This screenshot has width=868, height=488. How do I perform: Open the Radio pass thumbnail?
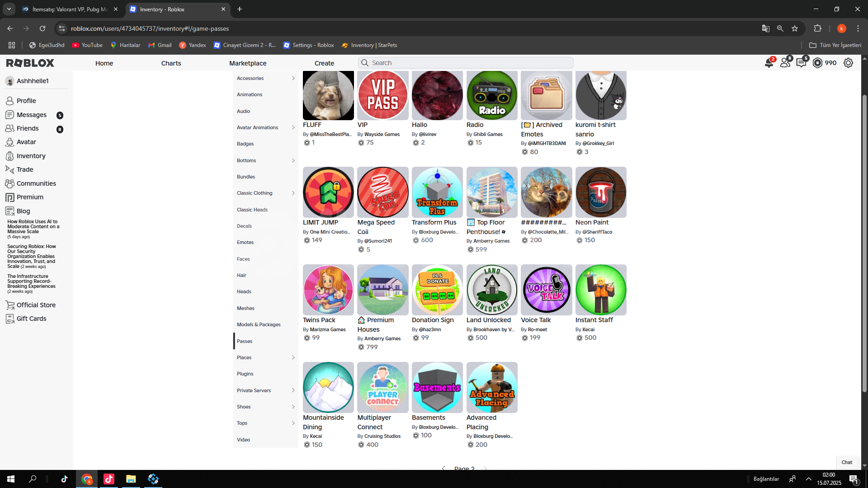pos(492,95)
